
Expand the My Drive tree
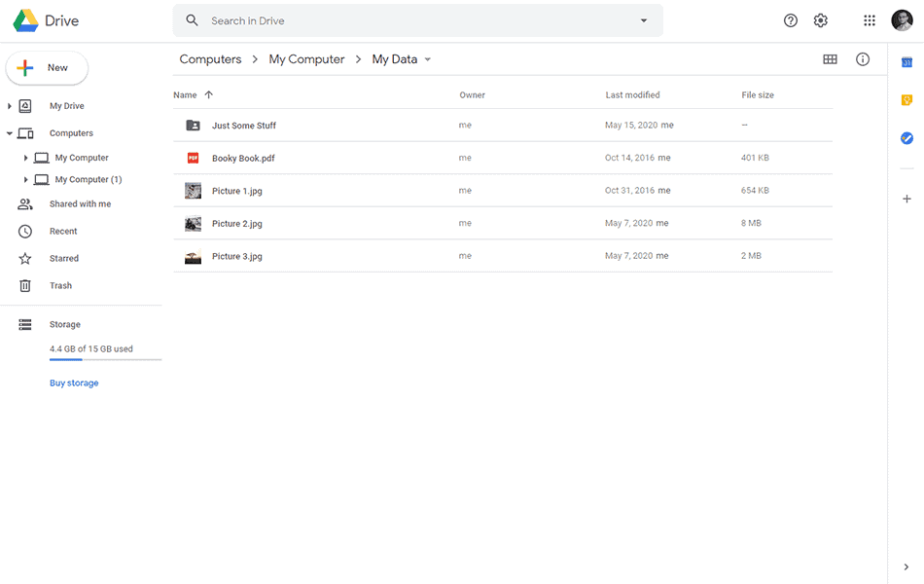pos(10,106)
